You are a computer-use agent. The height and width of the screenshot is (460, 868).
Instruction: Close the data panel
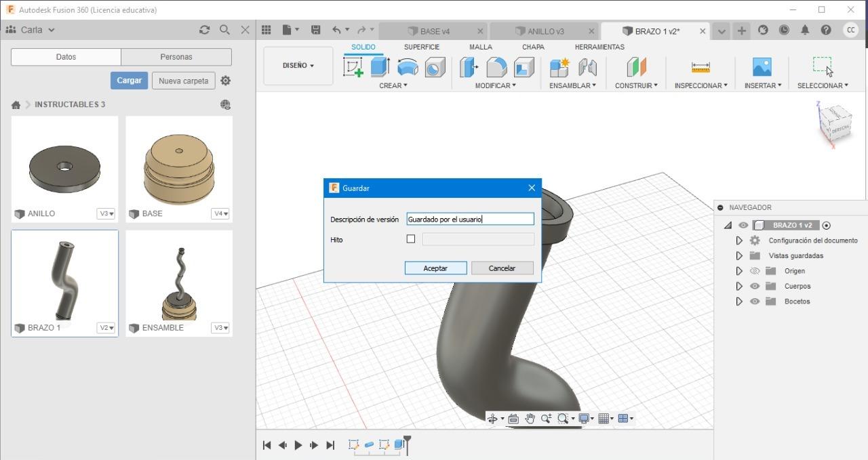pyautogui.click(x=245, y=30)
